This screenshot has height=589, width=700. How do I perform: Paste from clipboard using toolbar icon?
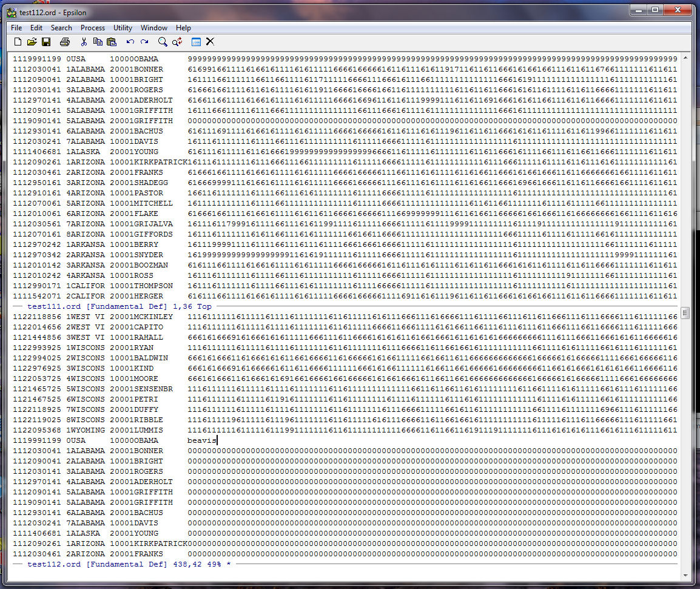[112, 42]
